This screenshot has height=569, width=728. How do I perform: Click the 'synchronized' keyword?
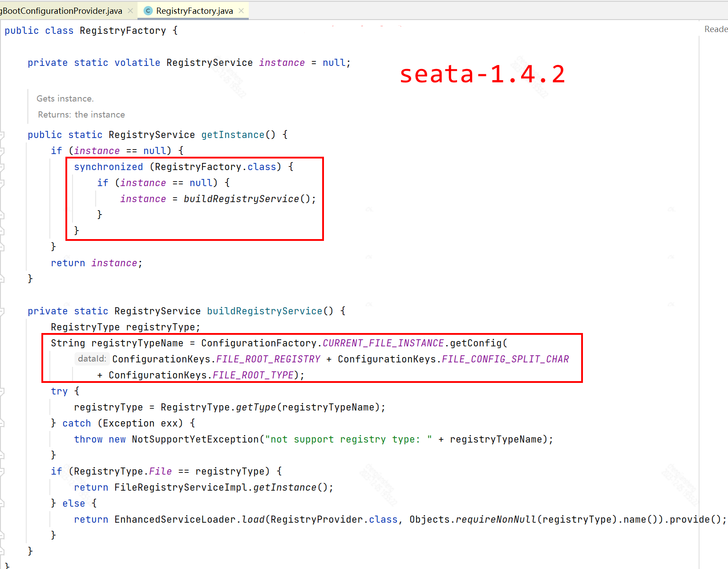pos(109,167)
